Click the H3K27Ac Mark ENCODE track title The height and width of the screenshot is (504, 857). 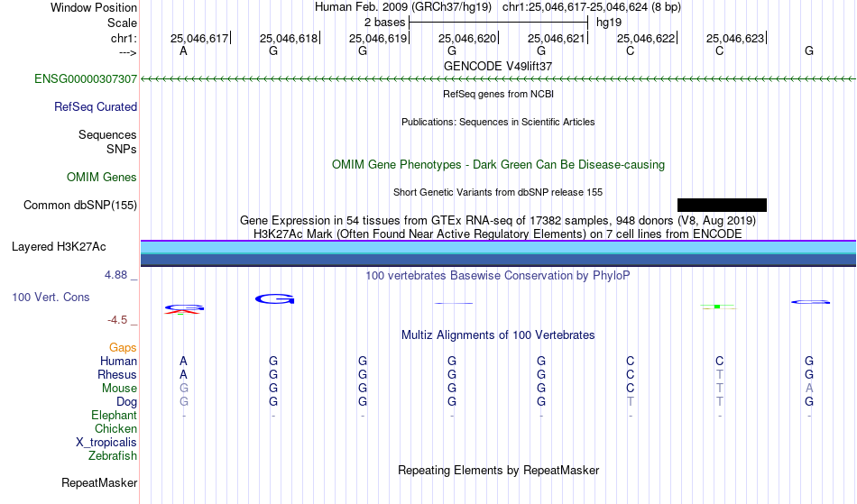point(498,234)
